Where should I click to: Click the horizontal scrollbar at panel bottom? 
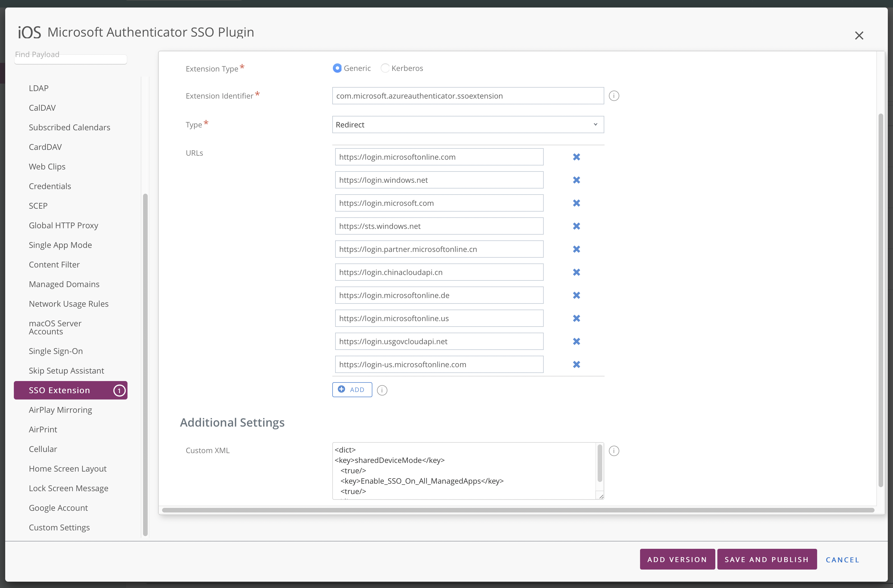pyautogui.click(x=518, y=510)
